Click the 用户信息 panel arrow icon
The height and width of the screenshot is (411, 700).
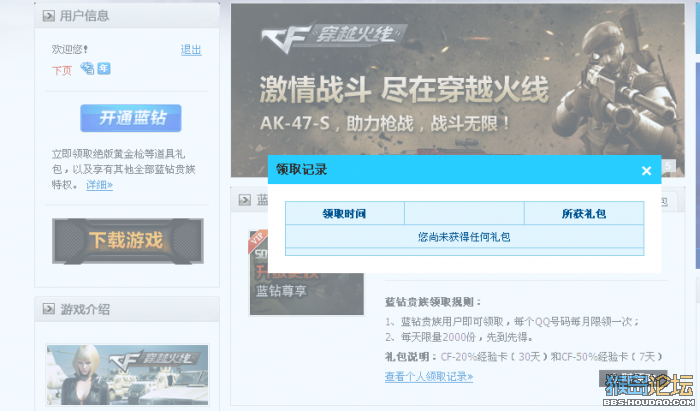point(48,17)
